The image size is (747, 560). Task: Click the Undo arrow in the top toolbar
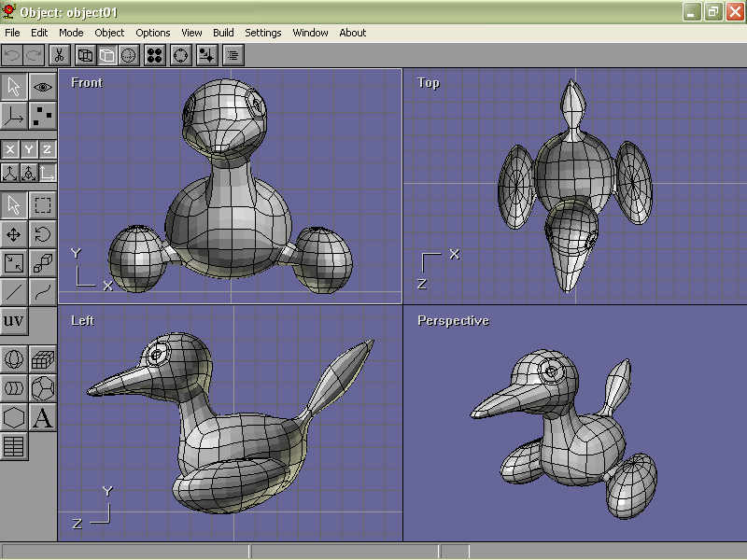(13, 55)
